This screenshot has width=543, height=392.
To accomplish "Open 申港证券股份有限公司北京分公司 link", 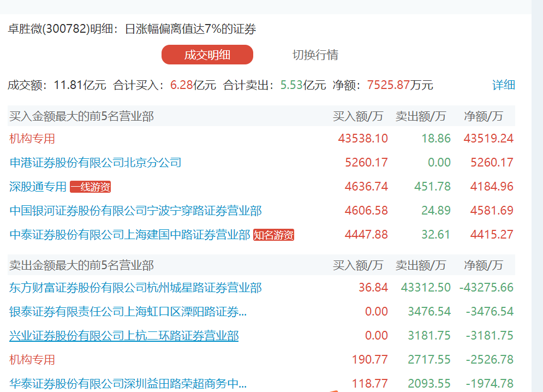I will pyautogui.click(x=96, y=163).
